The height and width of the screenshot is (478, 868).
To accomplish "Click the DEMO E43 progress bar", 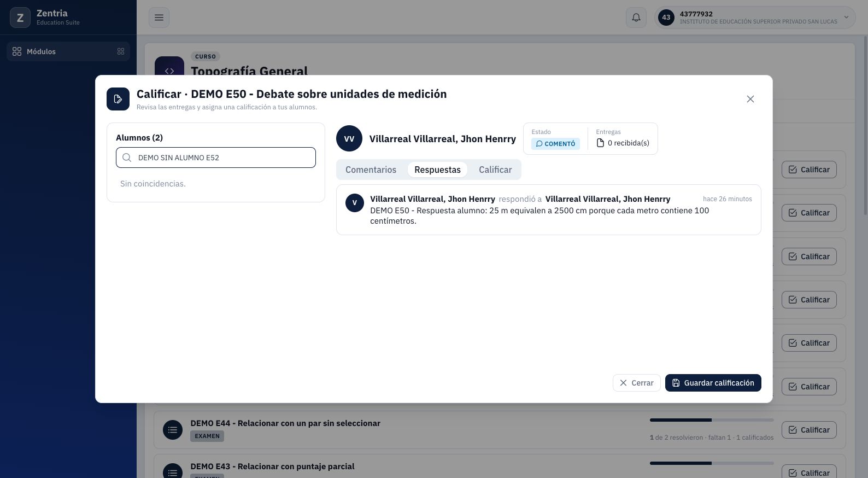I will 712,463.
